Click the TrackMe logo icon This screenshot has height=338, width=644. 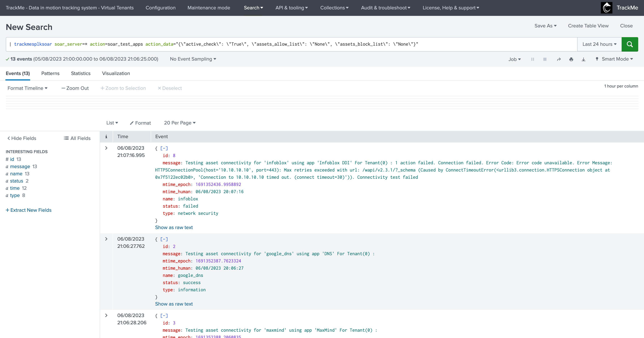(x=606, y=8)
